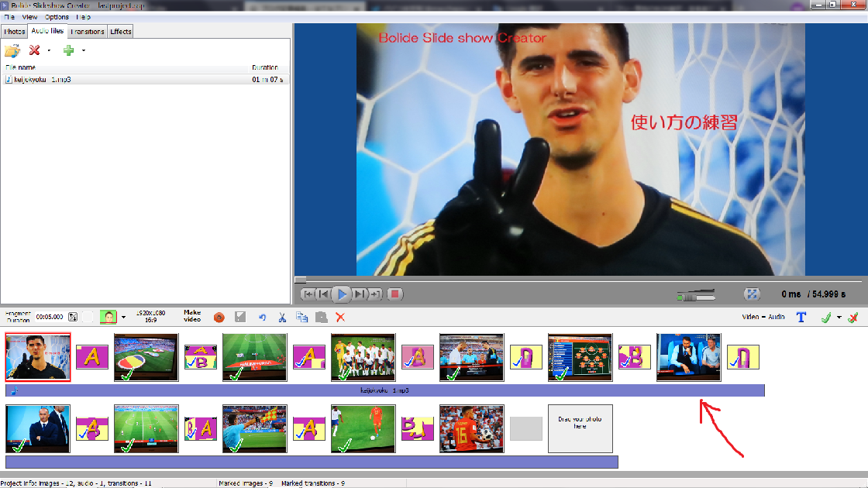Go to previous slide playback button

click(x=324, y=294)
